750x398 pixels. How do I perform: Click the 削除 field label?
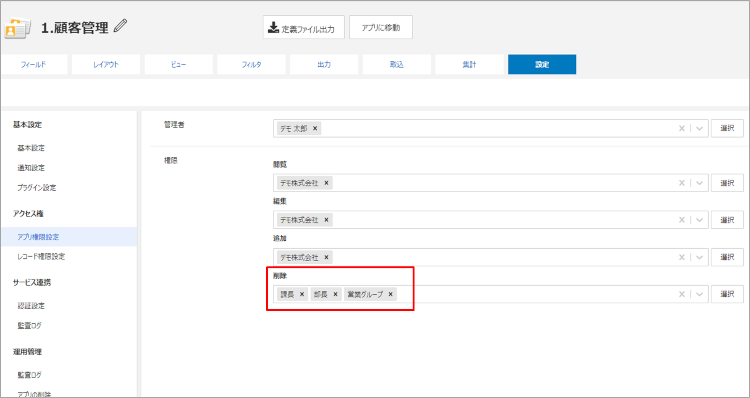[279, 276]
